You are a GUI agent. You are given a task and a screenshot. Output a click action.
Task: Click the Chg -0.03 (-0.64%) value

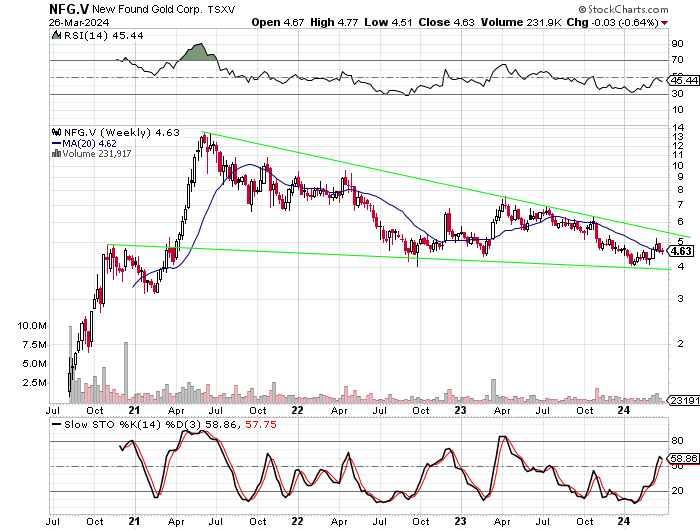[612, 22]
